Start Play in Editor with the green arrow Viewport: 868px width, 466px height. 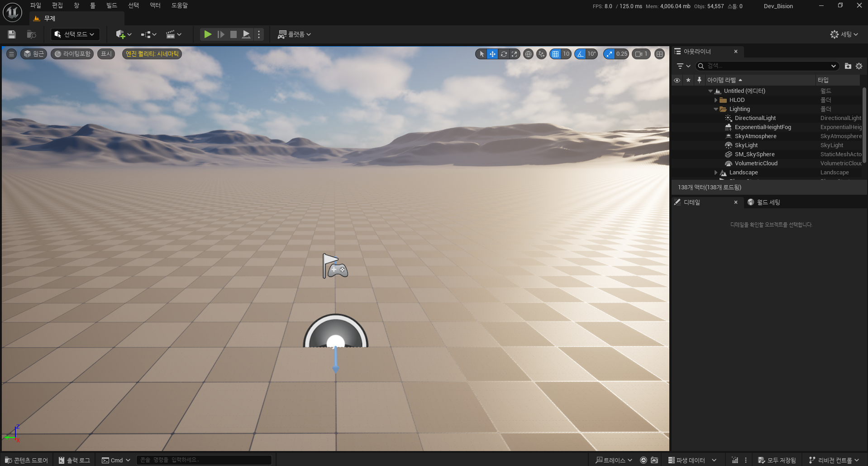click(208, 34)
